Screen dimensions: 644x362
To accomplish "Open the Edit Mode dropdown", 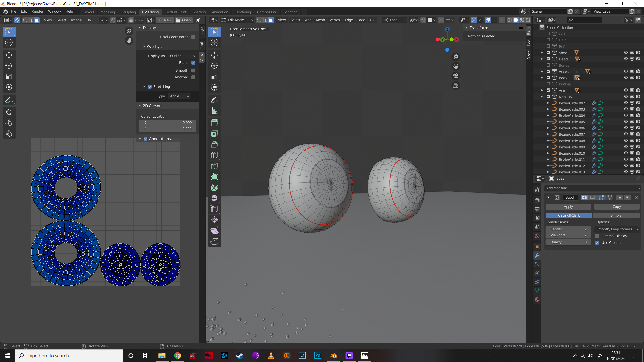I will click(x=237, y=20).
